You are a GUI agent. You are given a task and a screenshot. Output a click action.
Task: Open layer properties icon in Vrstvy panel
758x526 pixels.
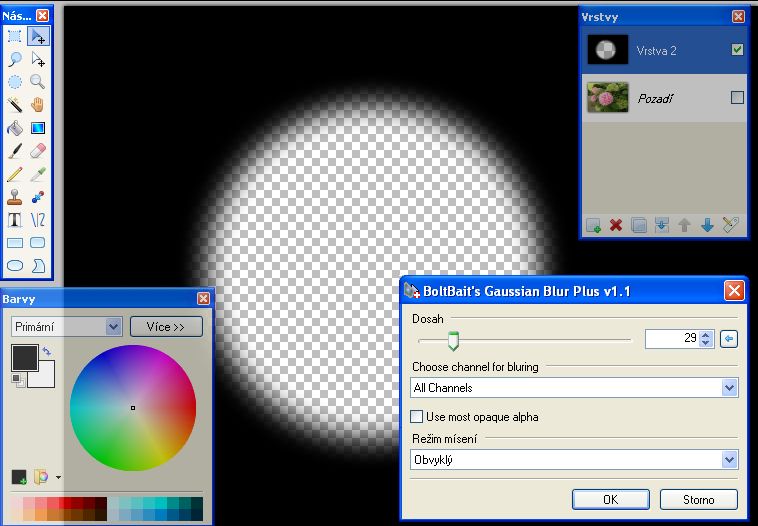(731, 225)
